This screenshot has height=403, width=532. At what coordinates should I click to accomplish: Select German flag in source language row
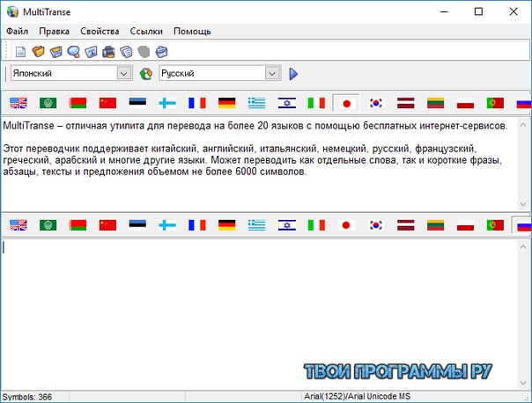point(227,103)
